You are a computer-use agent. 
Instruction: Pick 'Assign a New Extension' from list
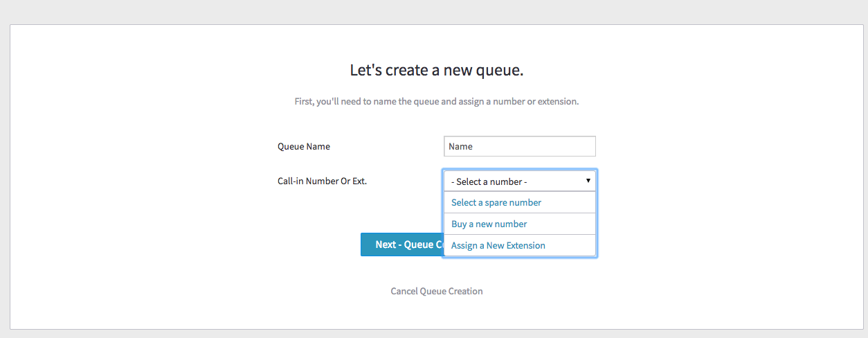(x=519, y=245)
